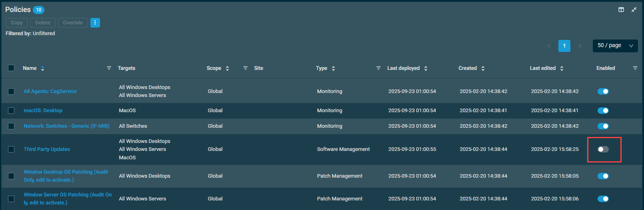Tick the checkbox for All Agents: CagService
This screenshot has width=644, height=210.
click(11, 91)
